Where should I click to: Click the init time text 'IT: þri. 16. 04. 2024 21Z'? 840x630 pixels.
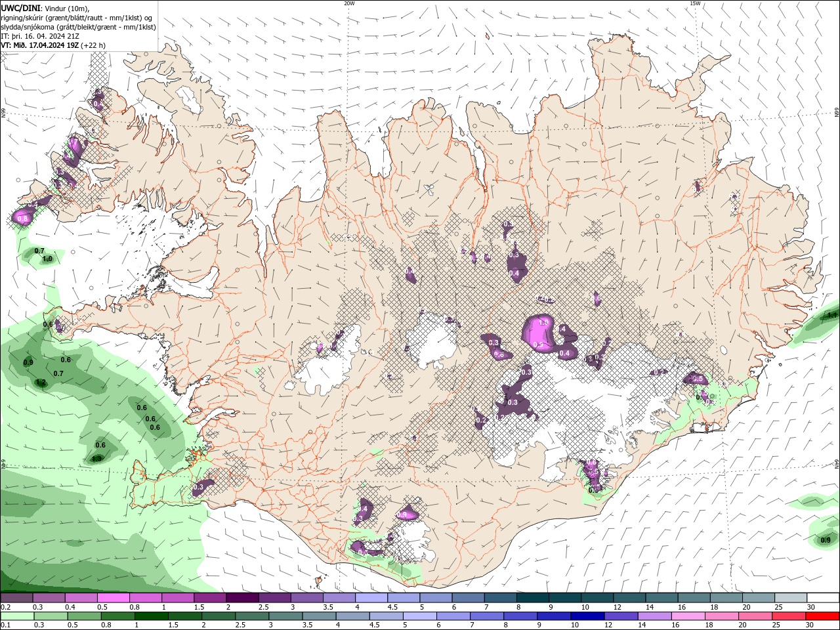40,36
